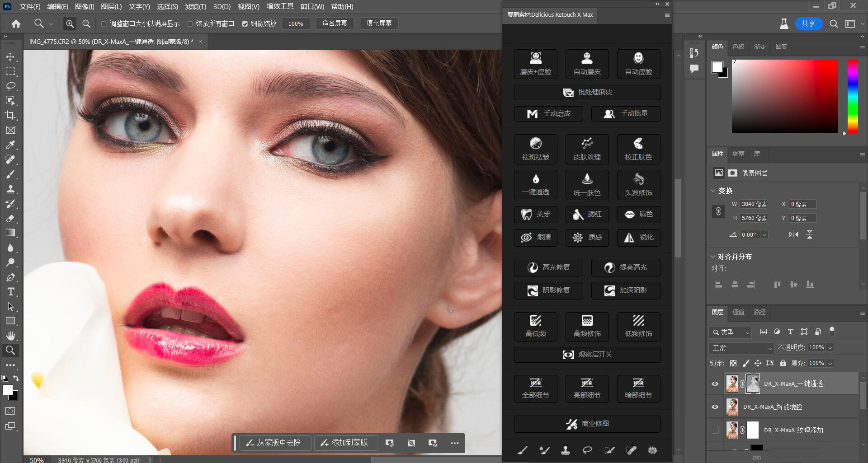
Task: Run the 一键通透 one-click clarity effect
Action: 536,184
